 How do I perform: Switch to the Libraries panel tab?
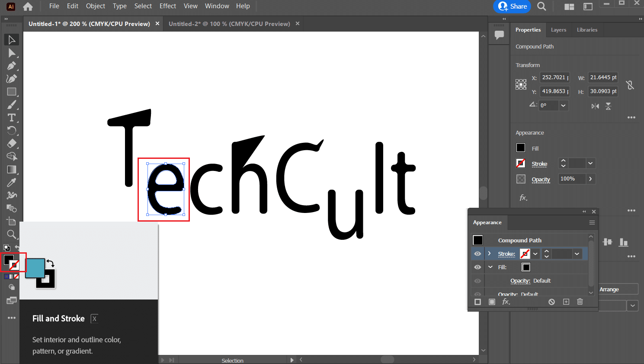(x=587, y=30)
